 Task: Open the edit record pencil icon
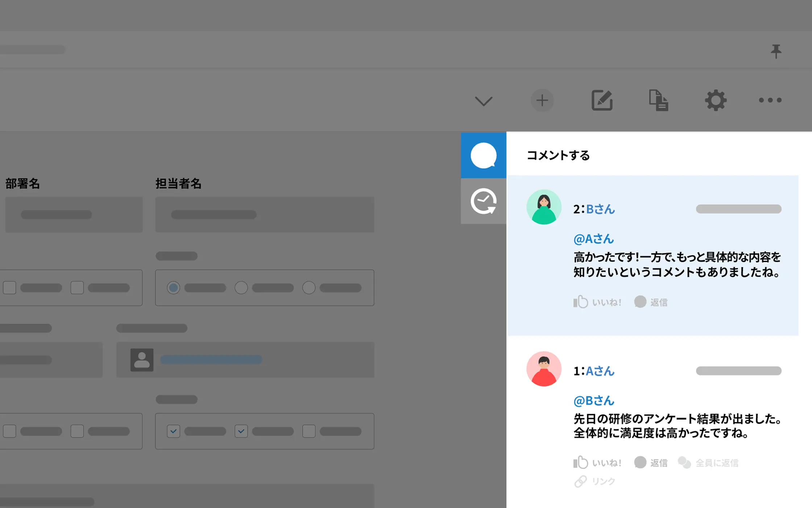602,100
